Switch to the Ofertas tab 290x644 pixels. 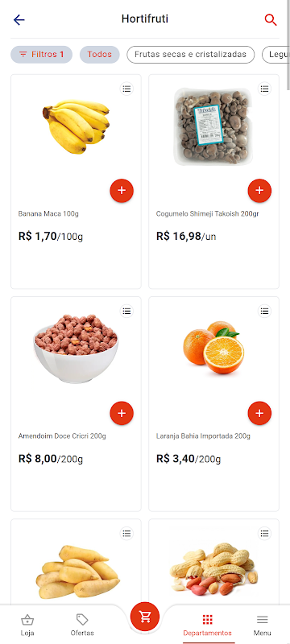[82, 625]
